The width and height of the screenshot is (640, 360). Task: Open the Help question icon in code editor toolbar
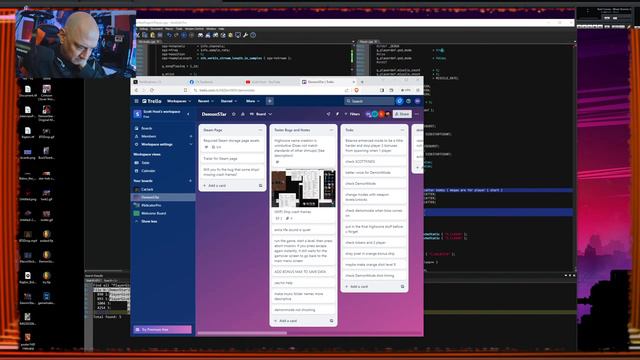click(253, 35)
